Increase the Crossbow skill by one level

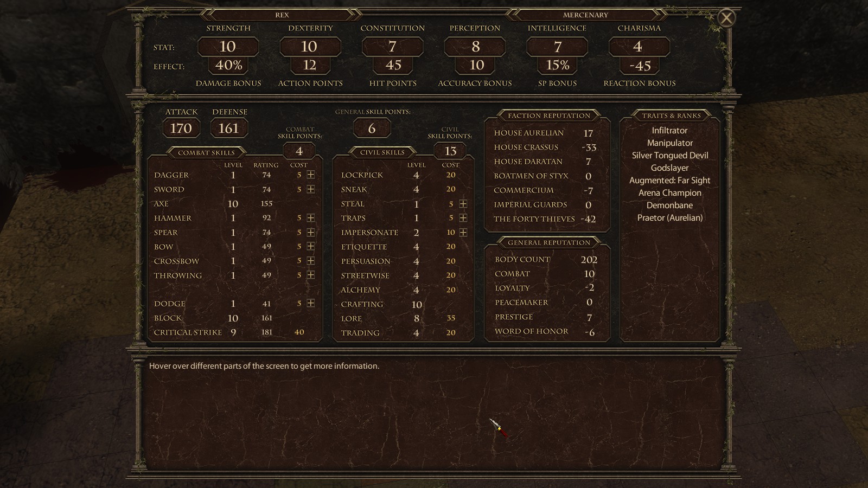311,261
